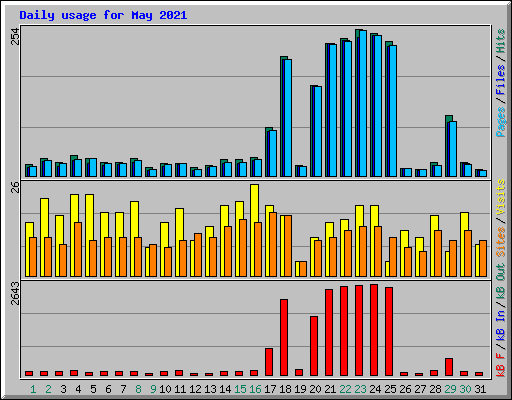This screenshot has width=512, height=400.
Task: Click the tallest cyan Pages bar for day 23
Action: click(363, 103)
